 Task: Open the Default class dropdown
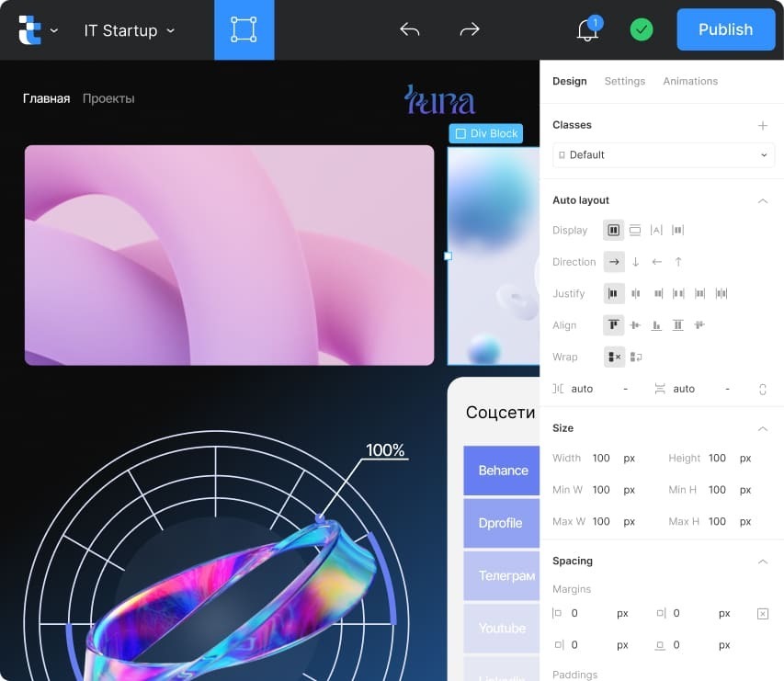664,155
